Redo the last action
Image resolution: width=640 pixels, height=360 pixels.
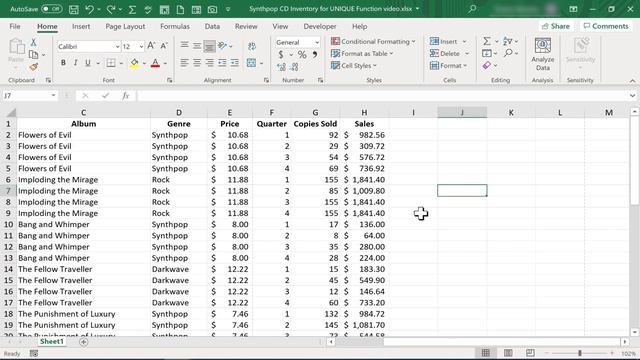pyautogui.click(x=111, y=9)
